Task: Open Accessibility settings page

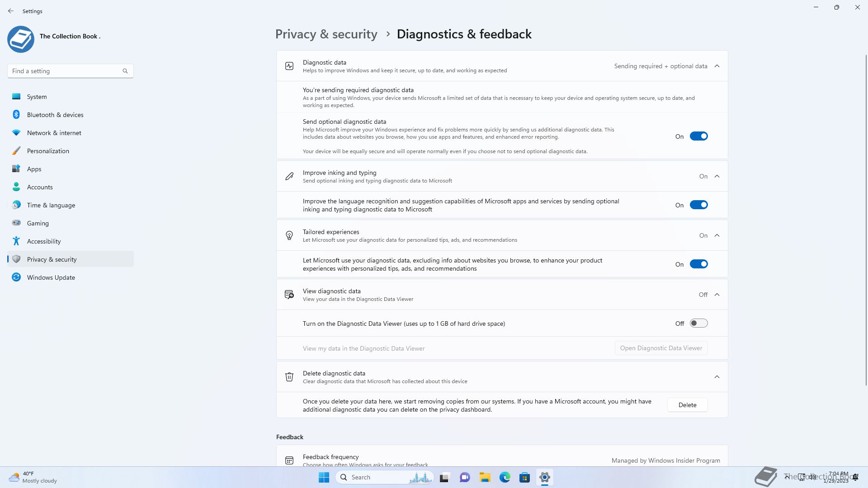Action: tap(71, 241)
